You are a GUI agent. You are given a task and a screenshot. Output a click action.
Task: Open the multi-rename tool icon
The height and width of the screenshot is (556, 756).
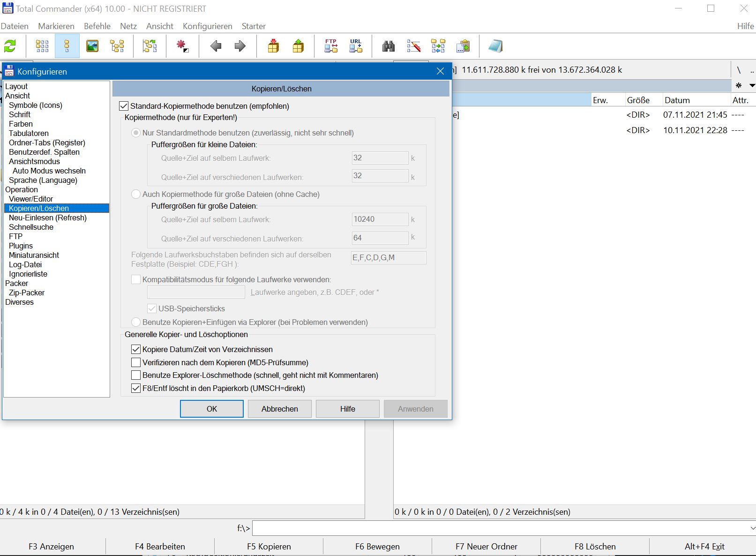(x=413, y=46)
